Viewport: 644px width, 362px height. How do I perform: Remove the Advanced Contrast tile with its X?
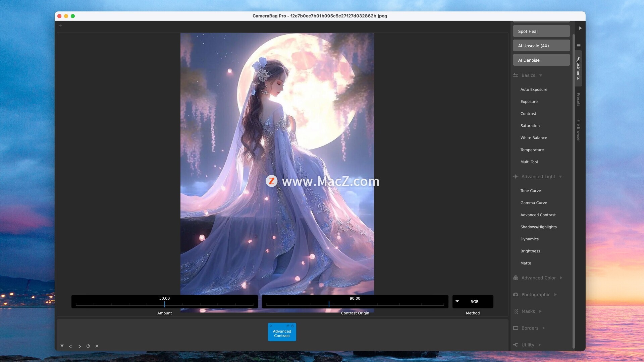click(271, 326)
